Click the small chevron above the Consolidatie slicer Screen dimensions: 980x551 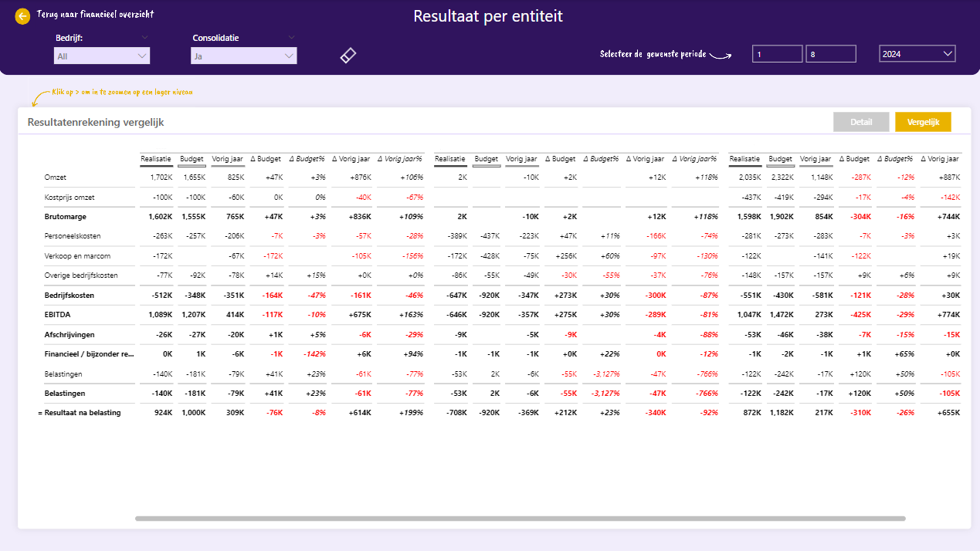291,37
